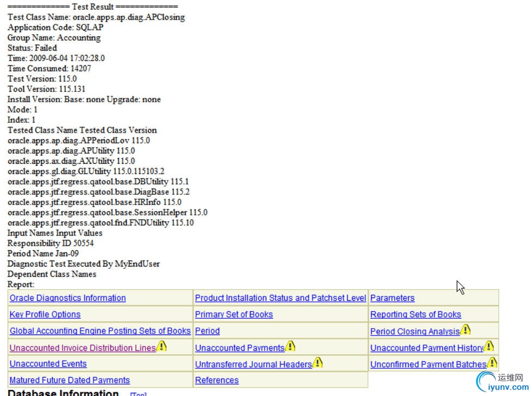Click the 'Database Information' heading

[63, 392]
